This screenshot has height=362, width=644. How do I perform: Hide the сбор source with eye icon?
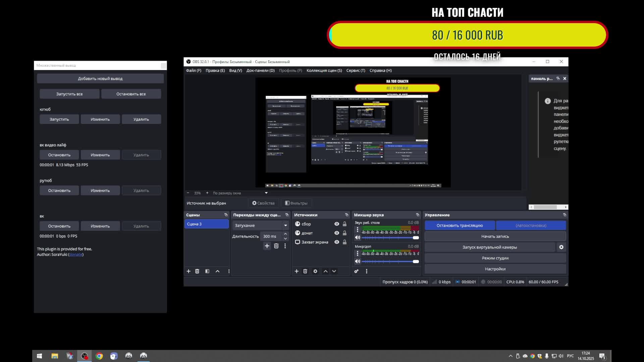337,224
